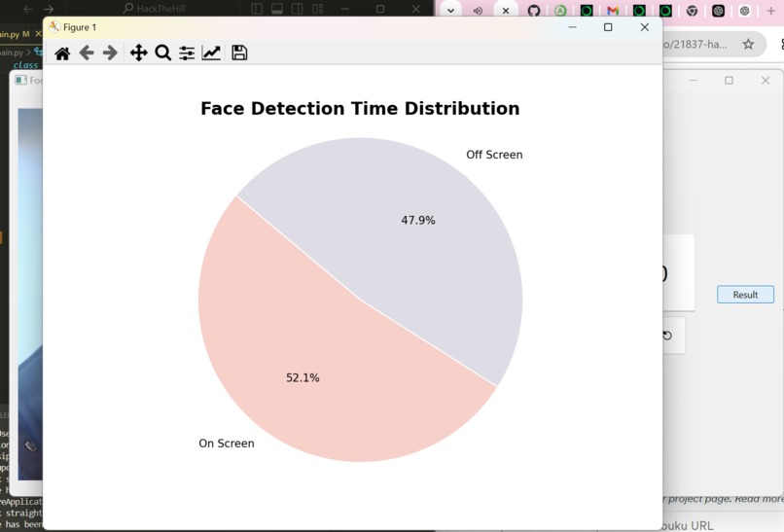The image size is (784, 532).
Task: Minimize the VS Code window
Action: [x=345, y=9]
